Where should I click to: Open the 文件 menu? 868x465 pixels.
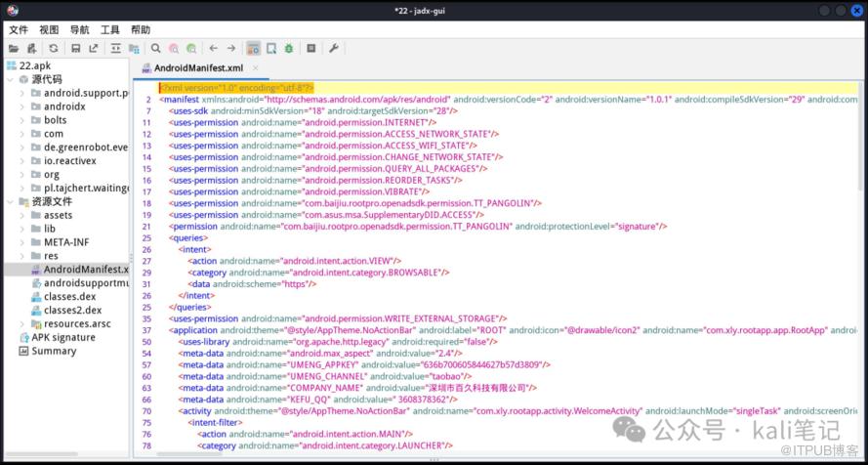[x=19, y=29]
